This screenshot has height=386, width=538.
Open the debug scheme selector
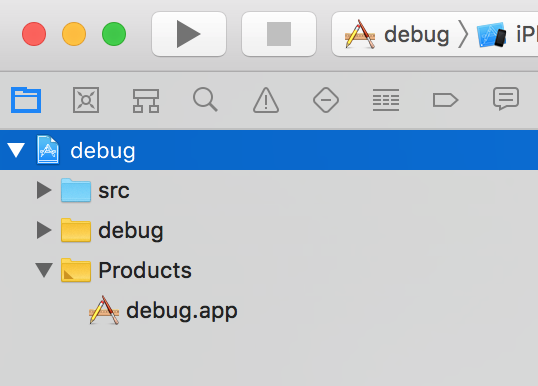click(397, 34)
